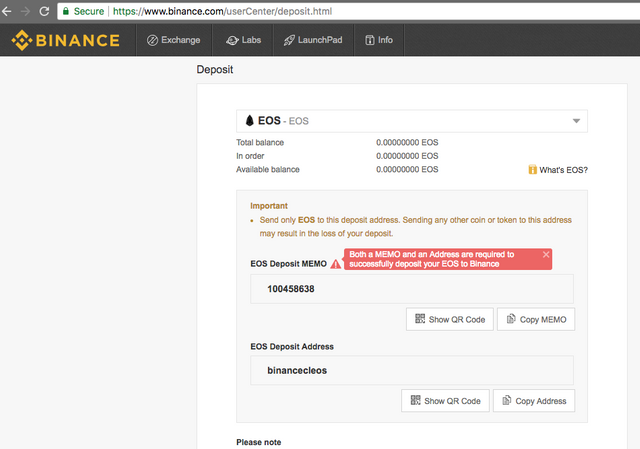The height and width of the screenshot is (449, 640).
Task: Click the browser back arrow
Action: coord(7,11)
